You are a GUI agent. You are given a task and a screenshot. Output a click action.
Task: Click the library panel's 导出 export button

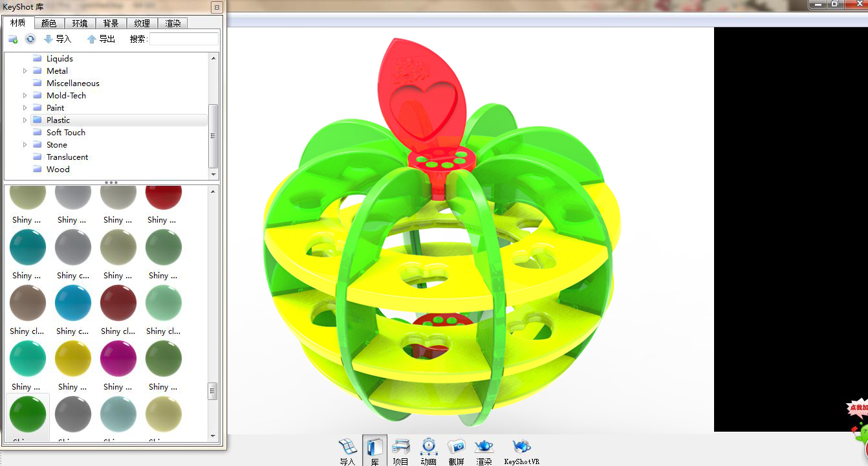tap(101, 39)
